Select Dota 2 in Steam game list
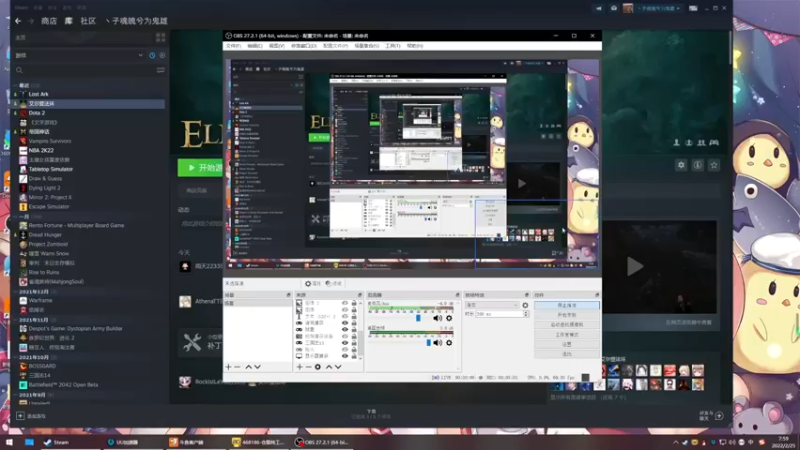 pos(37,113)
